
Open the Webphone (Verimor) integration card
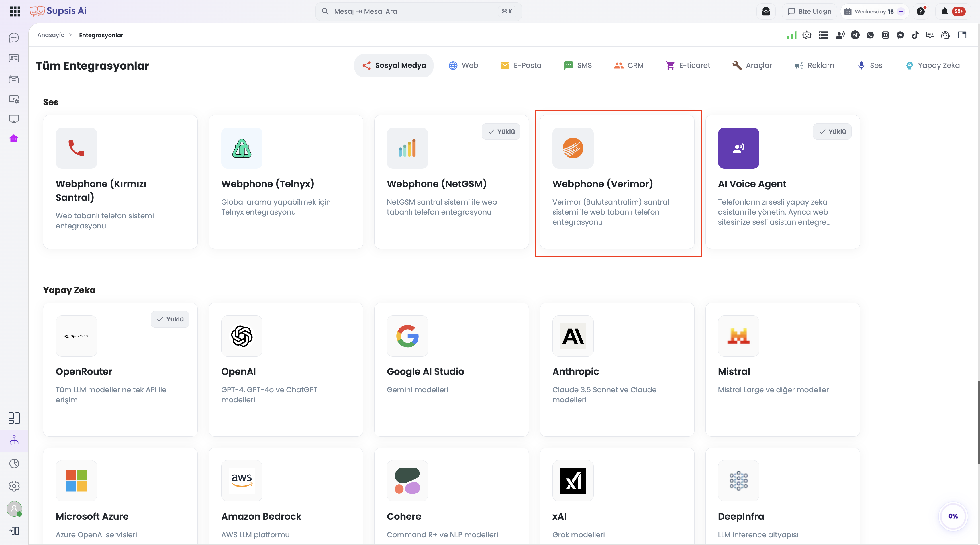(617, 182)
